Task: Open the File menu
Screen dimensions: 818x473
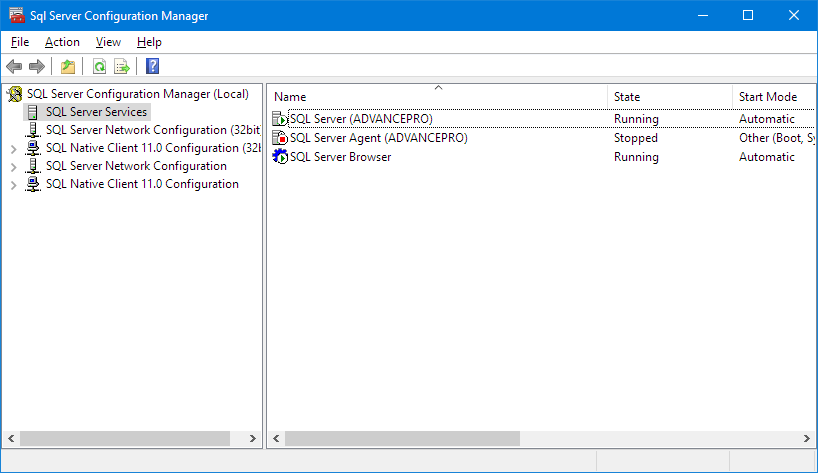Action: pos(20,42)
